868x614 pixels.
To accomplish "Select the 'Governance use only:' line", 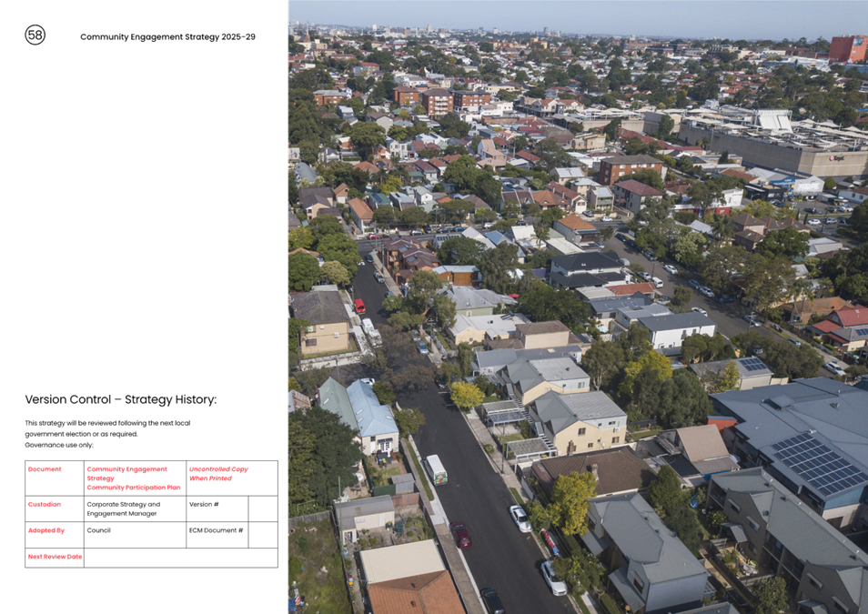I will pyautogui.click(x=59, y=445).
